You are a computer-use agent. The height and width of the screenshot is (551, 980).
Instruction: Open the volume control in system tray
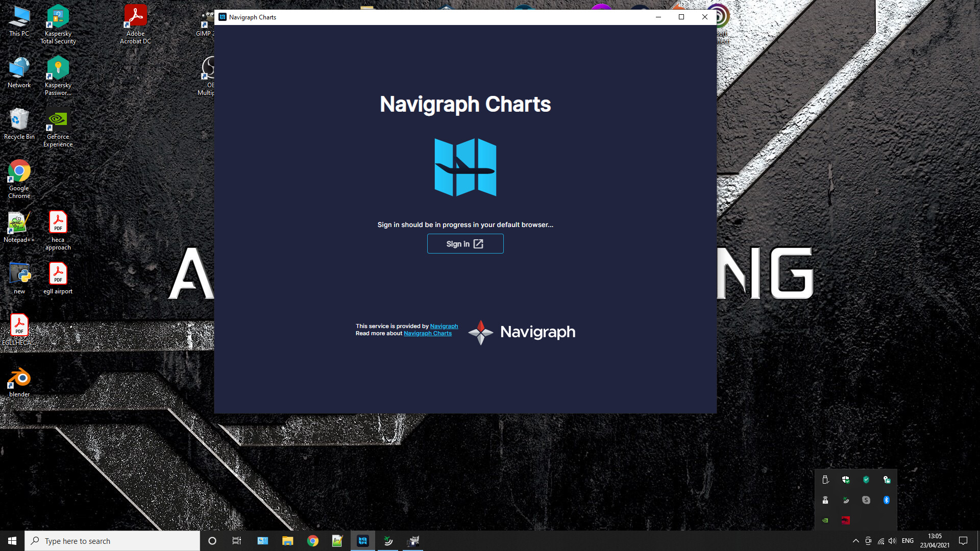click(x=892, y=541)
